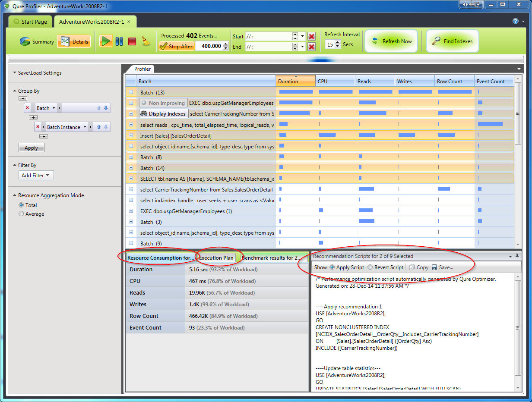Open the Add Filter dropdown
Viewport: 532px width, 402px height.
pos(36,176)
